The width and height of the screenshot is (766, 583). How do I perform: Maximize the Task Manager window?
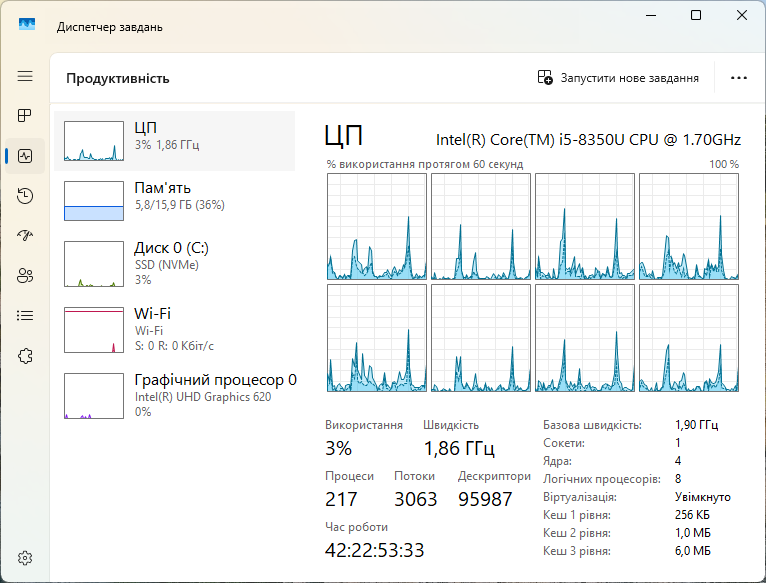tap(696, 15)
